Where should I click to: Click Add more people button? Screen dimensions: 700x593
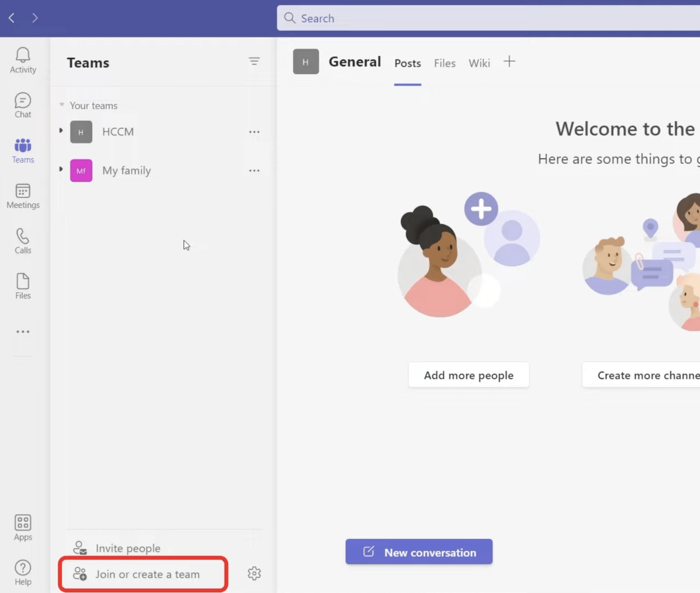pyautogui.click(x=468, y=375)
